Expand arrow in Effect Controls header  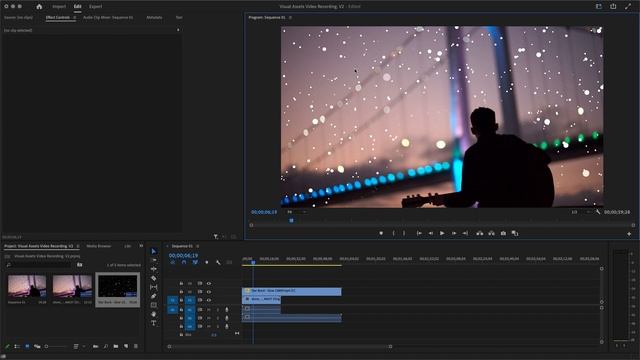click(178, 30)
